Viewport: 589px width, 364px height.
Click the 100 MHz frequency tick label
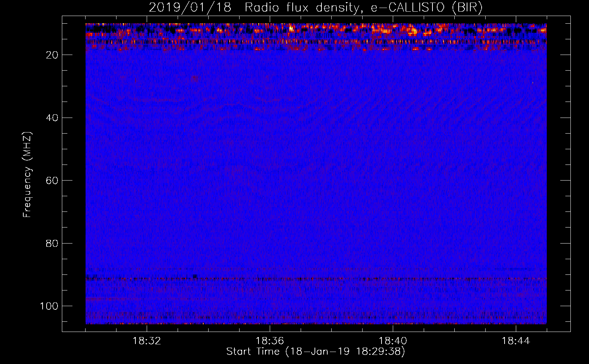click(x=49, y=306)
